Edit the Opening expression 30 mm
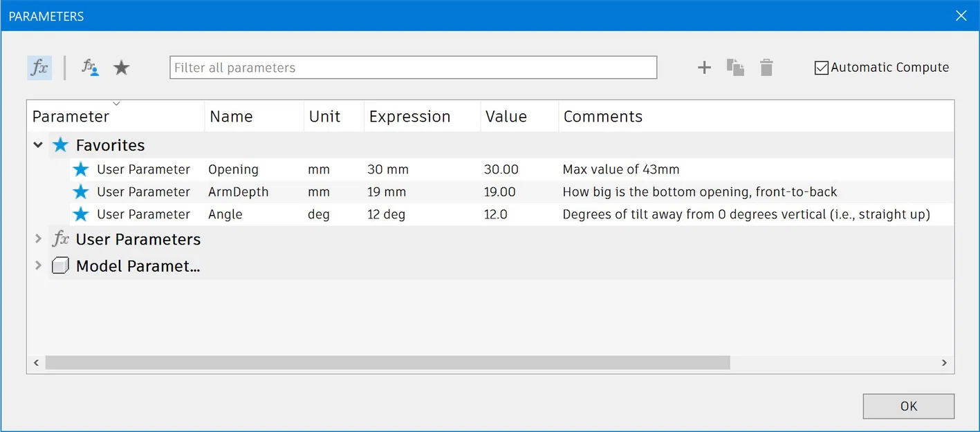980x432 pixels. pyautogui.click(x=388, y=169)
